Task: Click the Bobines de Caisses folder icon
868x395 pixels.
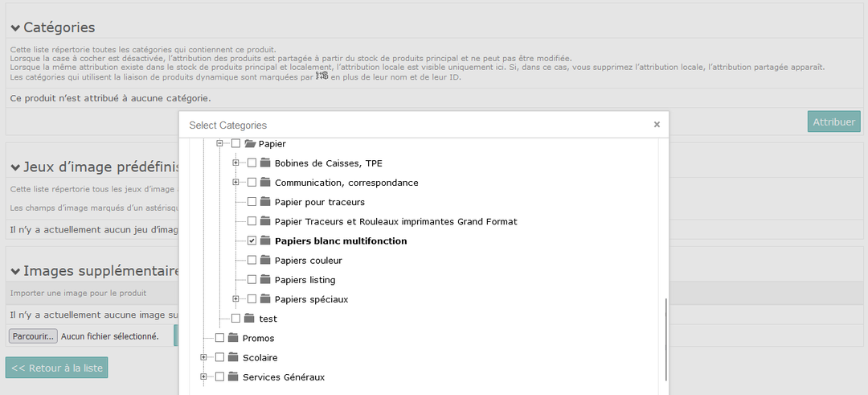Action: click(x=265, y=163)
